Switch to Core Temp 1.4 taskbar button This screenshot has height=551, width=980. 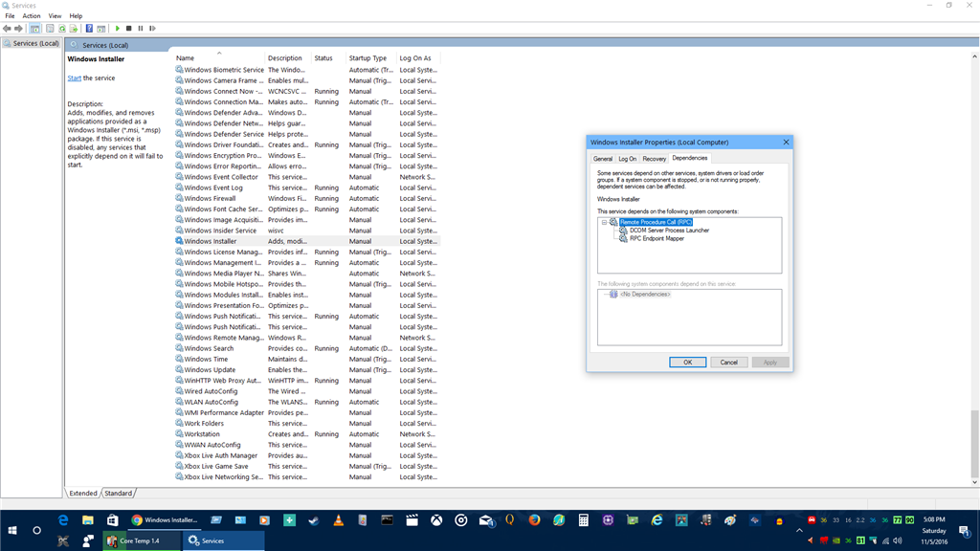click(x=142, y=541)
